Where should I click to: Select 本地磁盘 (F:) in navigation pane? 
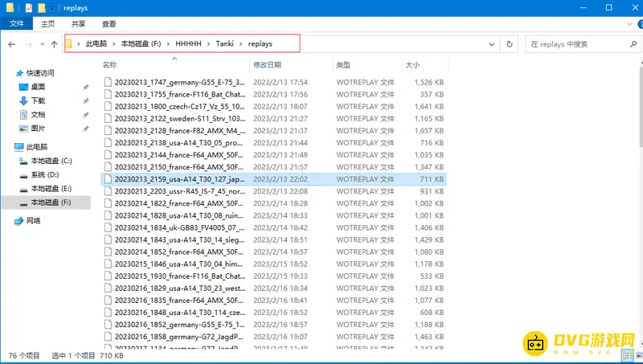click(47, 202)
